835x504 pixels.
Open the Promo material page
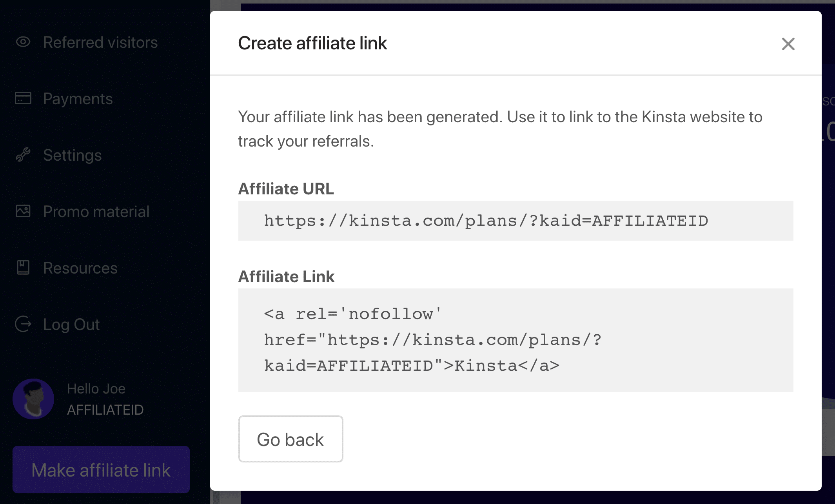96,212
